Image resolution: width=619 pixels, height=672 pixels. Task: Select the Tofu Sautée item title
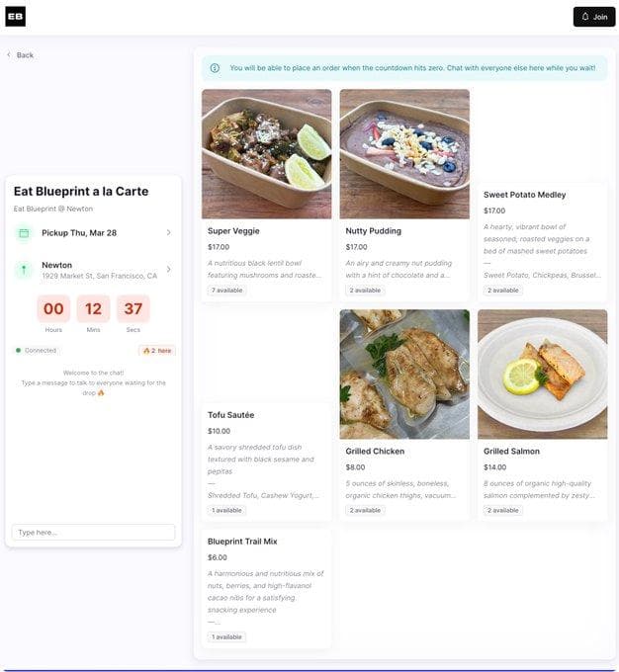pyautogui.click(x=230, y=415)
